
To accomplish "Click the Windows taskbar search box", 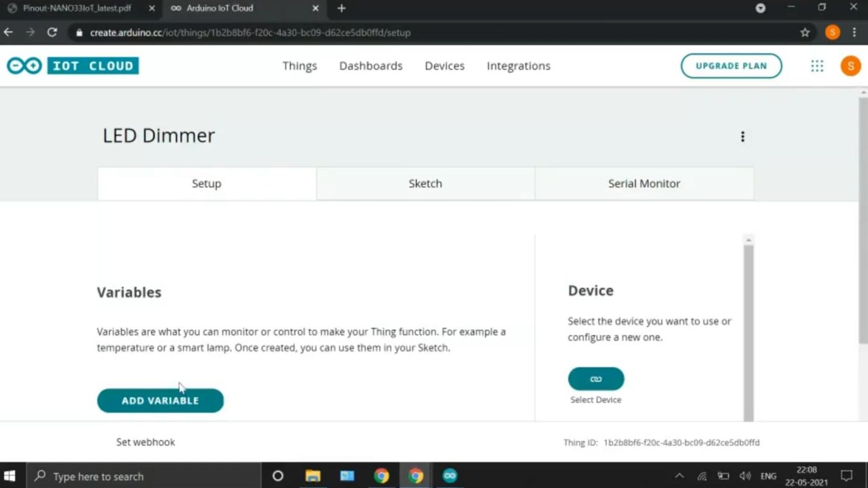I will click(144, 476).
